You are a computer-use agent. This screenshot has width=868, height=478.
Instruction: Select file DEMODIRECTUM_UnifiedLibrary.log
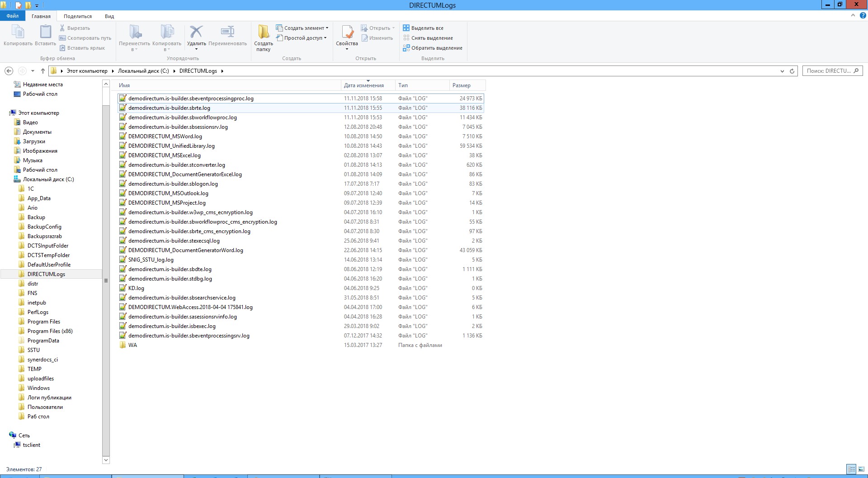coord(171,146)
